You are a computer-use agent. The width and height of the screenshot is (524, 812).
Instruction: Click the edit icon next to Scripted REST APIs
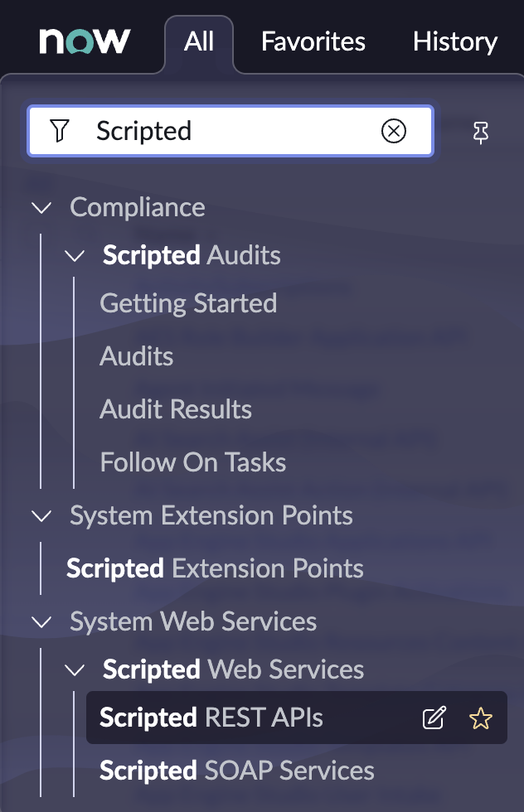point(434,718)
